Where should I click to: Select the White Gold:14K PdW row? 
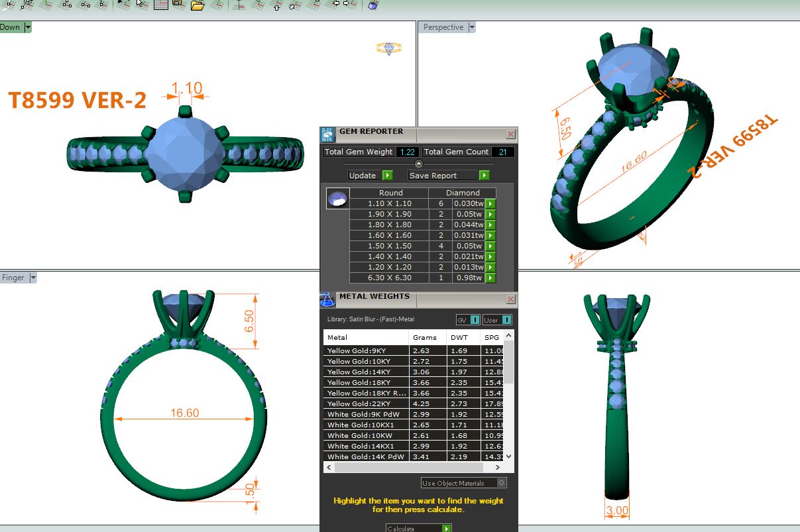[x=367, y=456]
